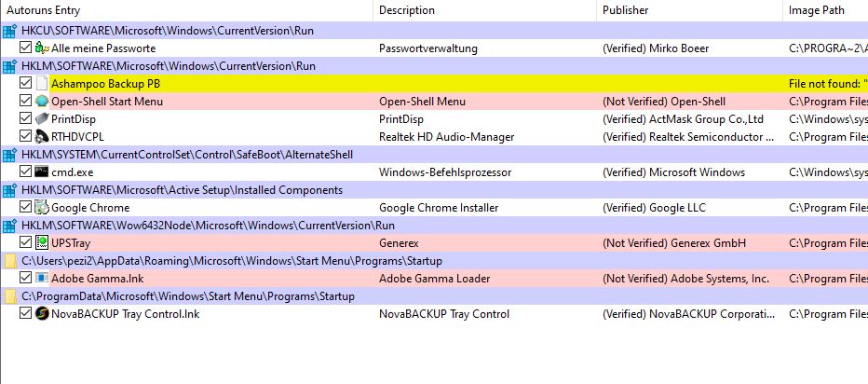Screen dimensions: 868x384
Task: Select the C:\Users\pezi2 Startup folder row
Action: (x=434, y=261)
